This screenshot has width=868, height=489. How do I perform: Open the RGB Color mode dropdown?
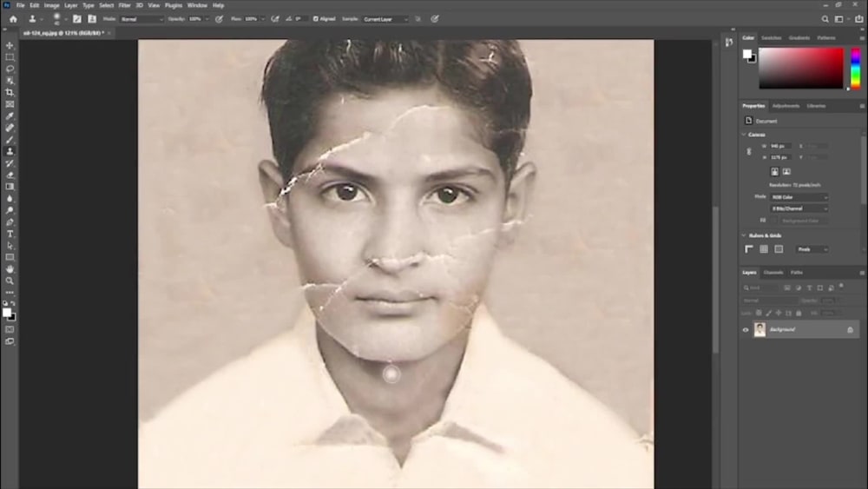click(799, 197)
